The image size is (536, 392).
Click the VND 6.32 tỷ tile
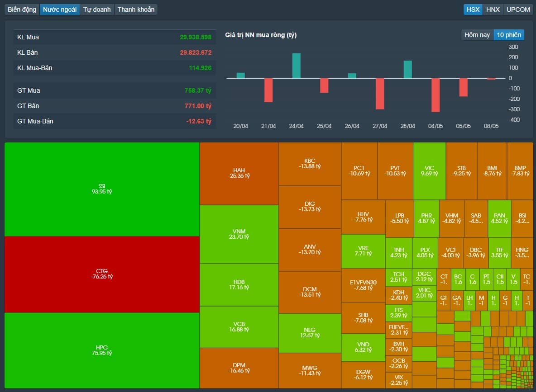click(x=363, y=347)
